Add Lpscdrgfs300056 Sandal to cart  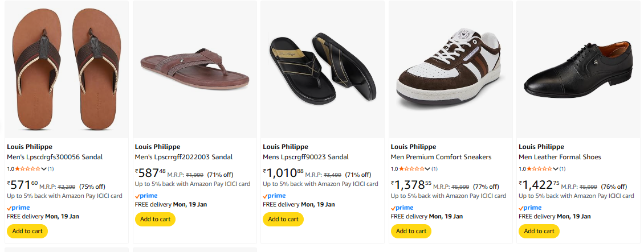pyautogui.click(x=27, y=231)
